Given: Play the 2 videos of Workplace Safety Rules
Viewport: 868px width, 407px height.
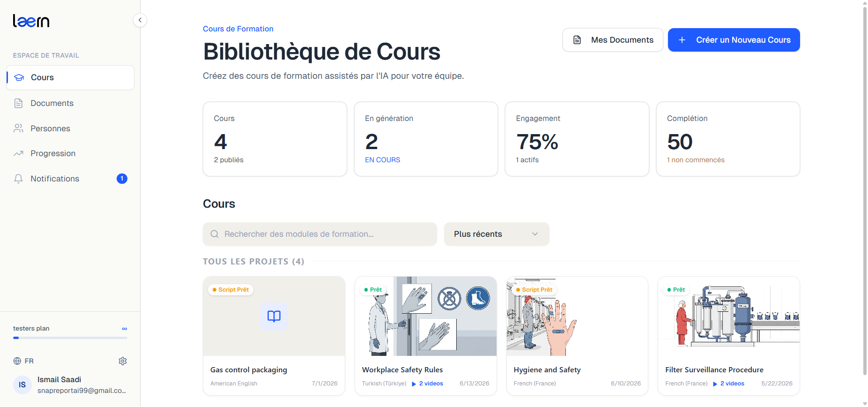Looking at the screenshot, I should (427, 384).
